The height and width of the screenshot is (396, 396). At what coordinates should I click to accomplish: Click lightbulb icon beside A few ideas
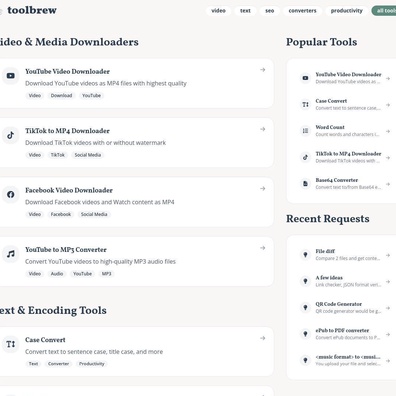305,281
